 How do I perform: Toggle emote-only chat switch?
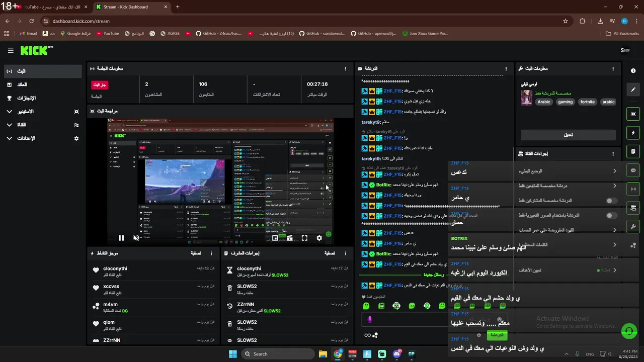click(x=611, y=215)
